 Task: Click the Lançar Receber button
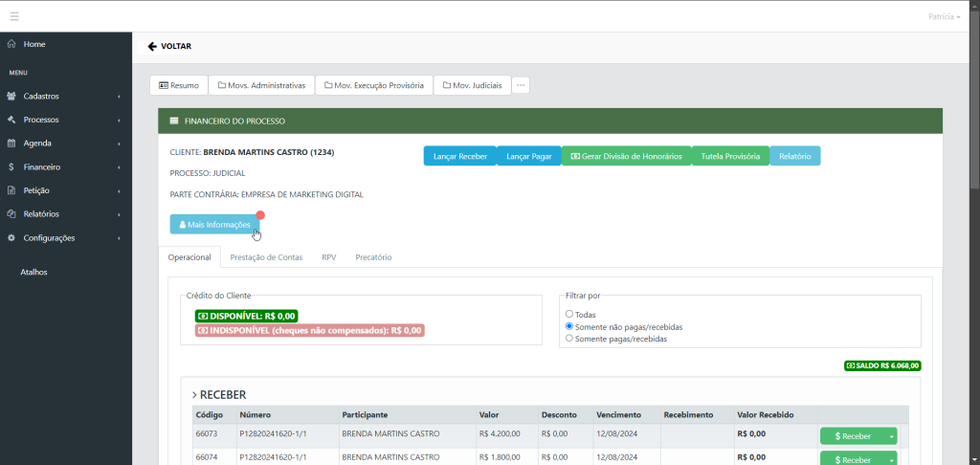[x=459, y=156]
